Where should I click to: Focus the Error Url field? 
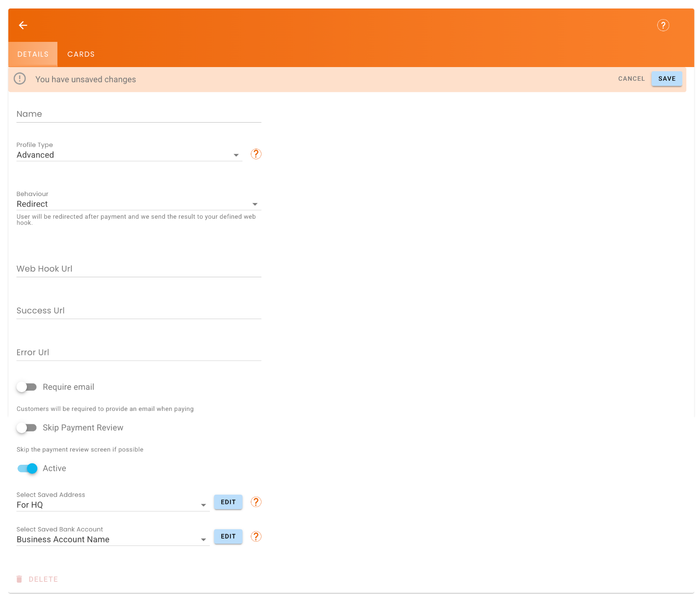[138, 352]
